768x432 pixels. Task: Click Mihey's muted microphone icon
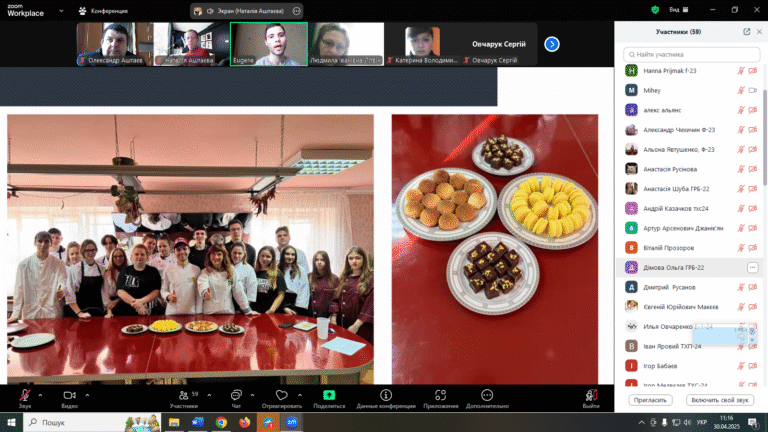pyautogui.click(x=741, y=90)
